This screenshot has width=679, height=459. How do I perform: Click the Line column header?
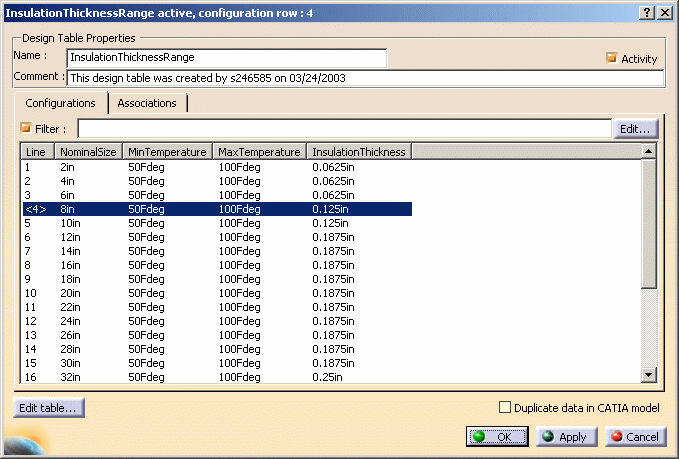point(38,152)
